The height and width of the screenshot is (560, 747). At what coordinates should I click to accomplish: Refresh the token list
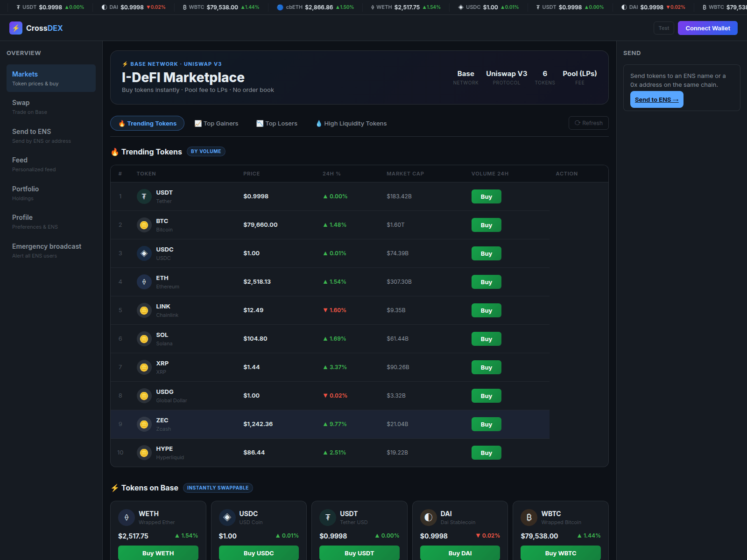(x=589, y=123)
